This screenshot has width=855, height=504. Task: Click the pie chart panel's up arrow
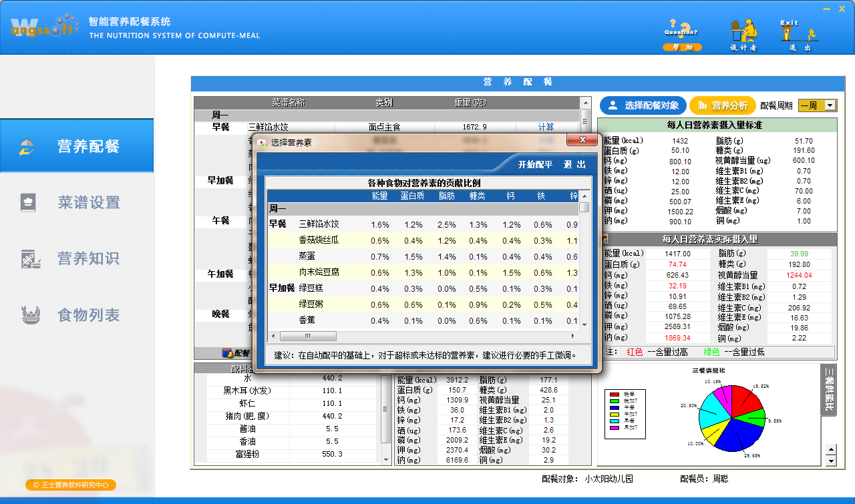click(x=831, y=449)
